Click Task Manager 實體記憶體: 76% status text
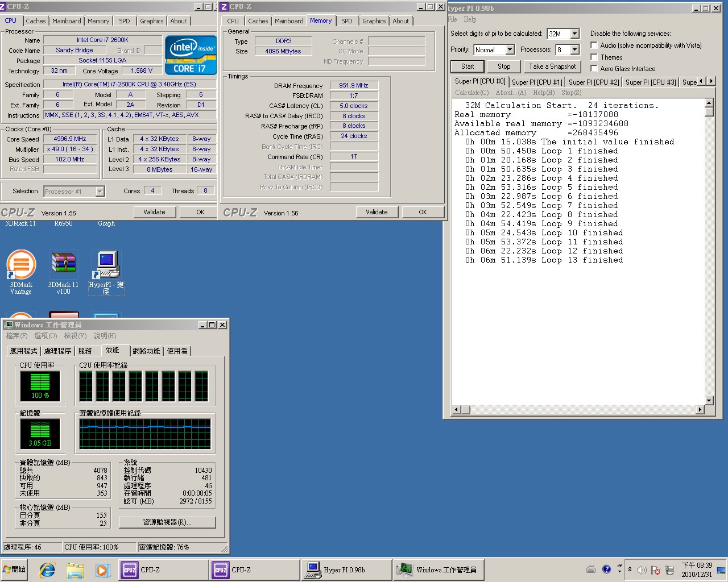This screenshot has height=582, width=728. click(x=164, y=547)
